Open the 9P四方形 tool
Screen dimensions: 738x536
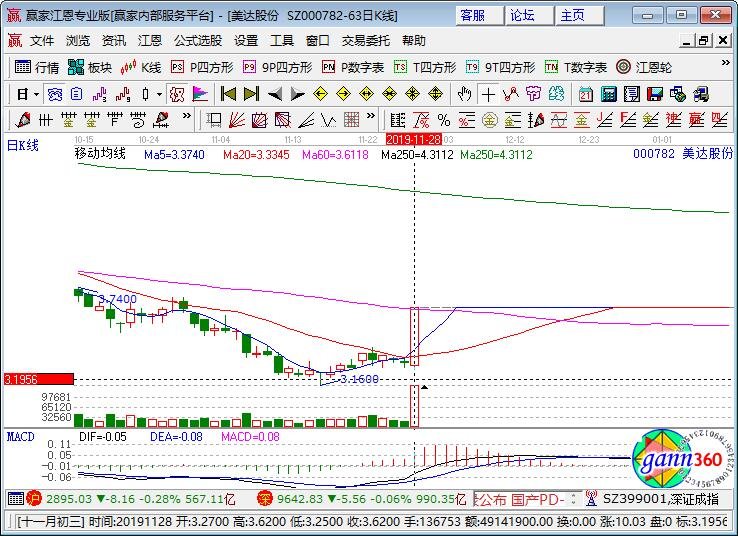coord(277,67)
